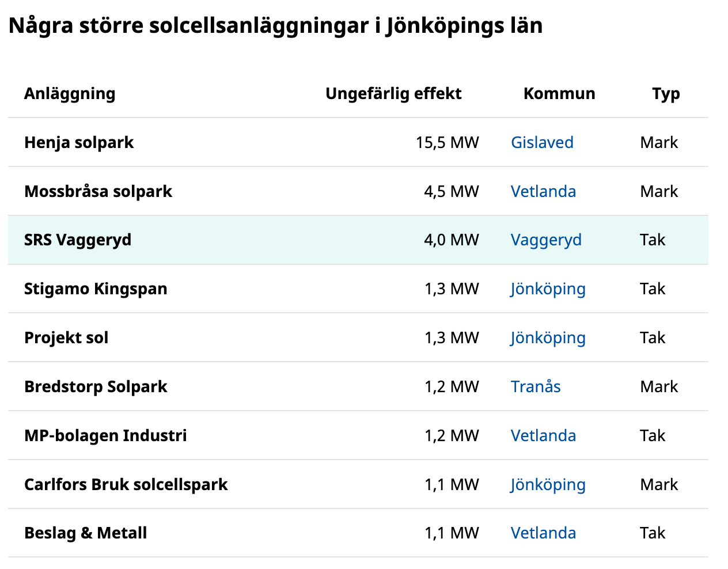Click Jönköping link in Stigamo Kingspan row
The image size is (728, 569).
(548, 289)
